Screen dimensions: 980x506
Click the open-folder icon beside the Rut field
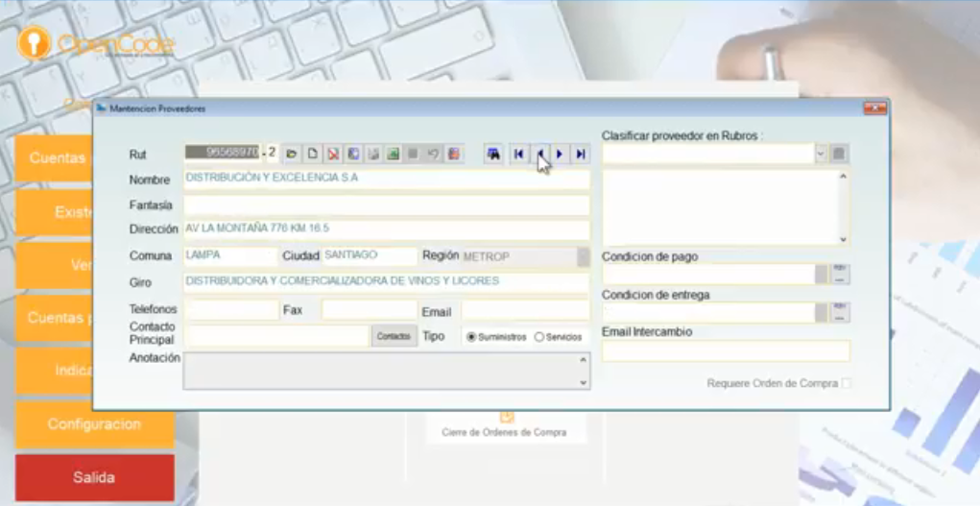tap(291, 154)
